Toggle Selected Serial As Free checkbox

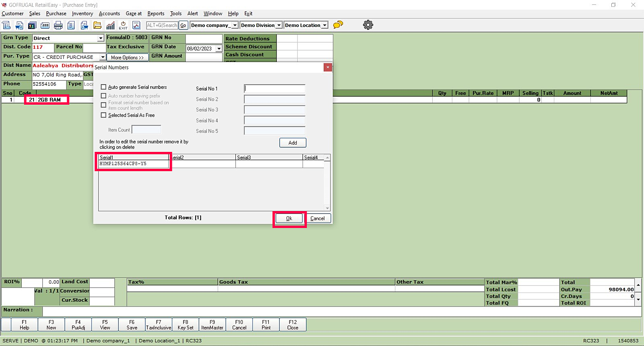(x=103, y=115)
